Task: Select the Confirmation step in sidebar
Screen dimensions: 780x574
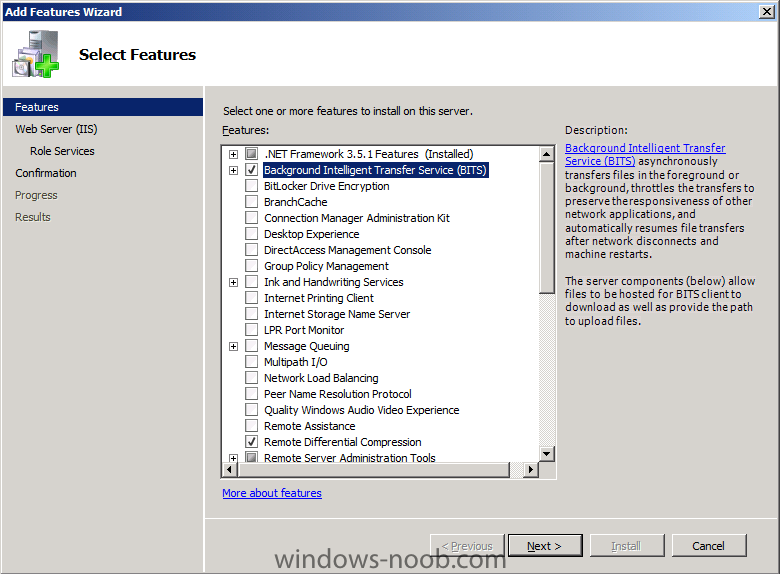Action: tap(46, 173)
